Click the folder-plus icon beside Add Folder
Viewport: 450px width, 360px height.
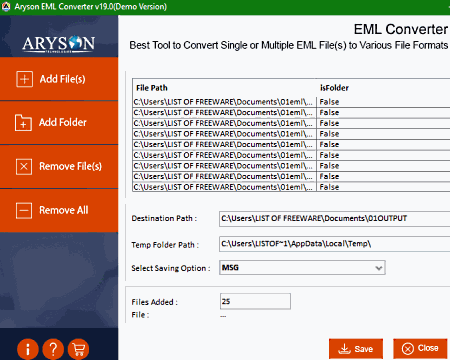pyautogui.click(x=23, y=123)
